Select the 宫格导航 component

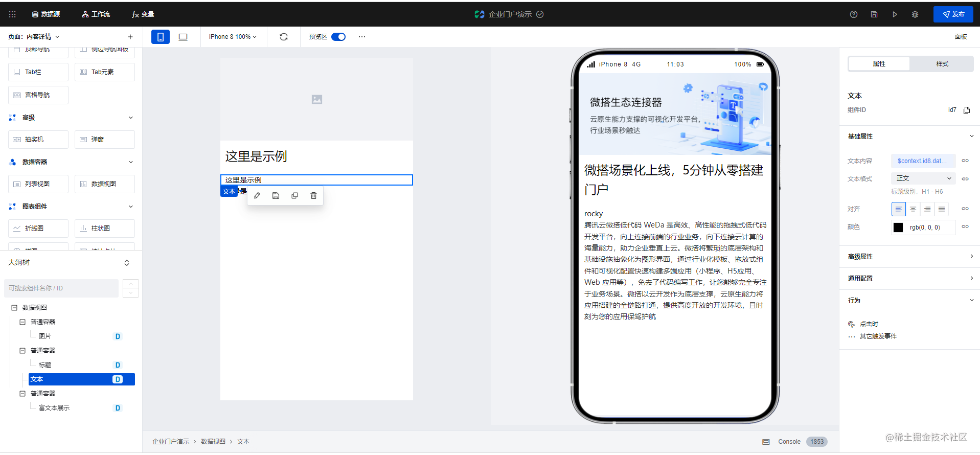pos(38,95)
